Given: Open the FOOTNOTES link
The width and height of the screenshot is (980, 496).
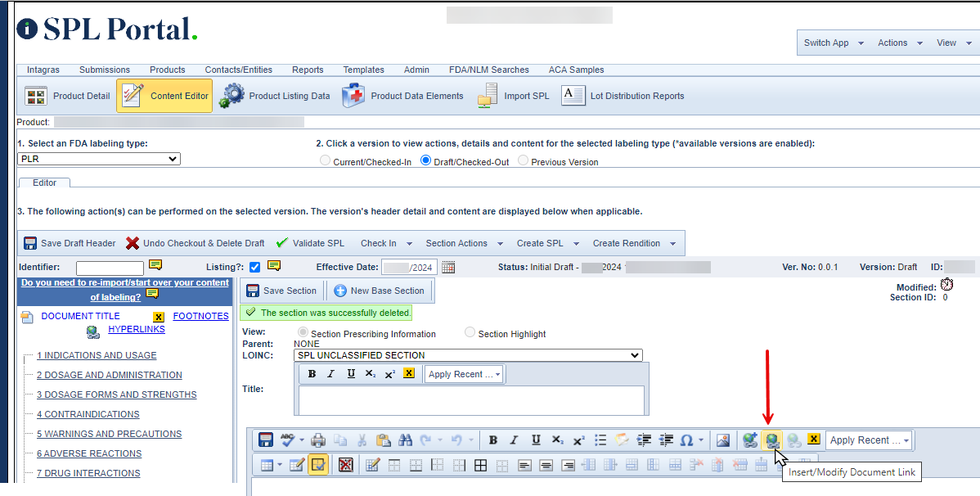Looking at the screenshot, I should 200,316.
